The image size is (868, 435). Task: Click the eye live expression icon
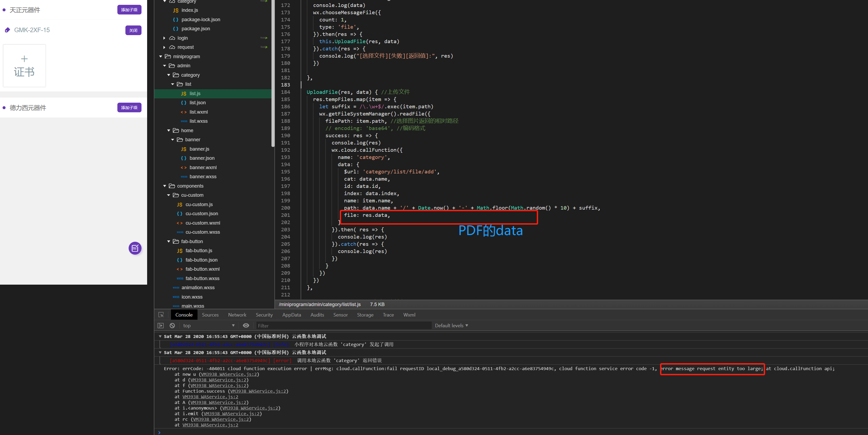click(246, 325)
